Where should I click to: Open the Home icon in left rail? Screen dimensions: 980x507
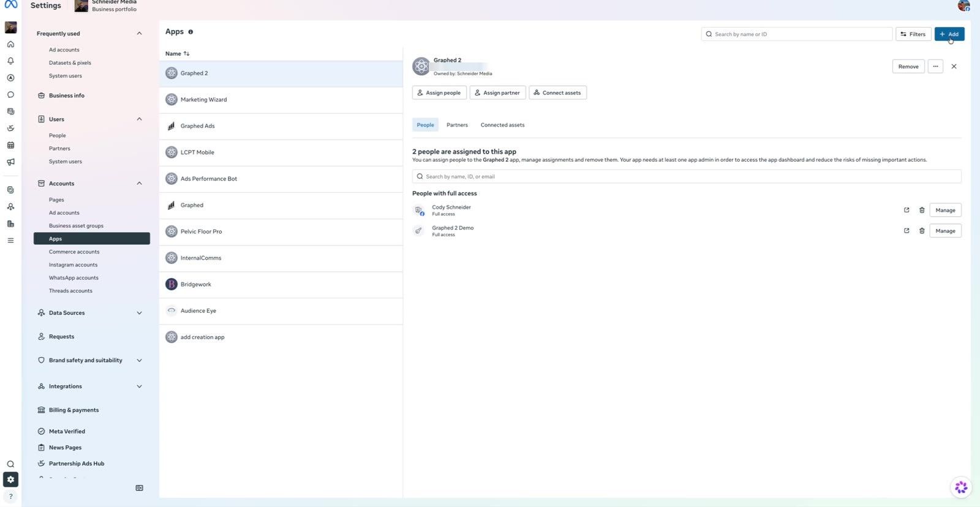(10, 44)
